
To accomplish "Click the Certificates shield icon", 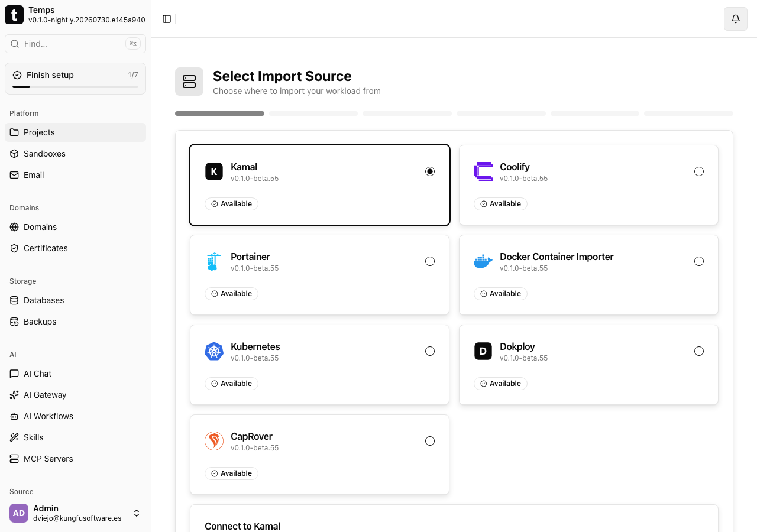I will [x=14, y=248].
